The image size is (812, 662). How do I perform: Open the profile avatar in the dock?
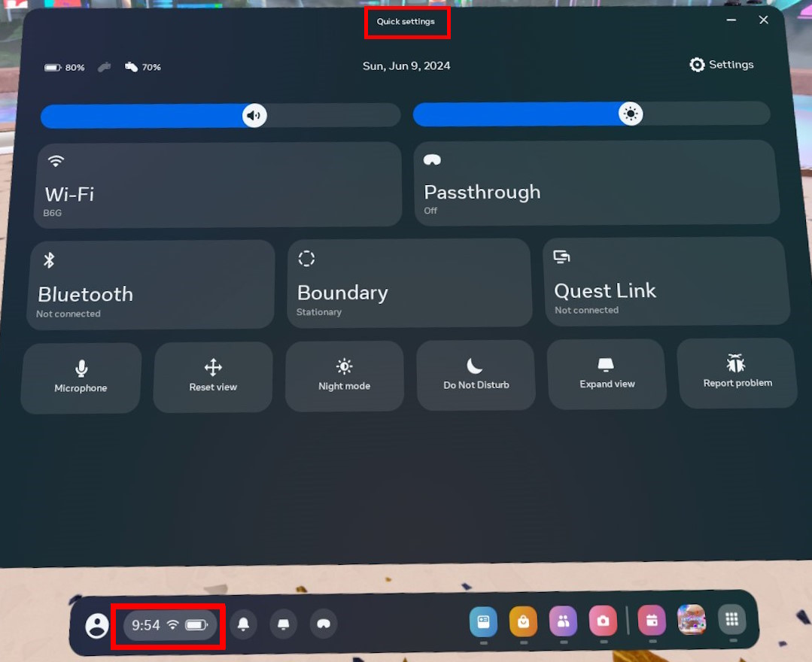(x=97, y=625)
